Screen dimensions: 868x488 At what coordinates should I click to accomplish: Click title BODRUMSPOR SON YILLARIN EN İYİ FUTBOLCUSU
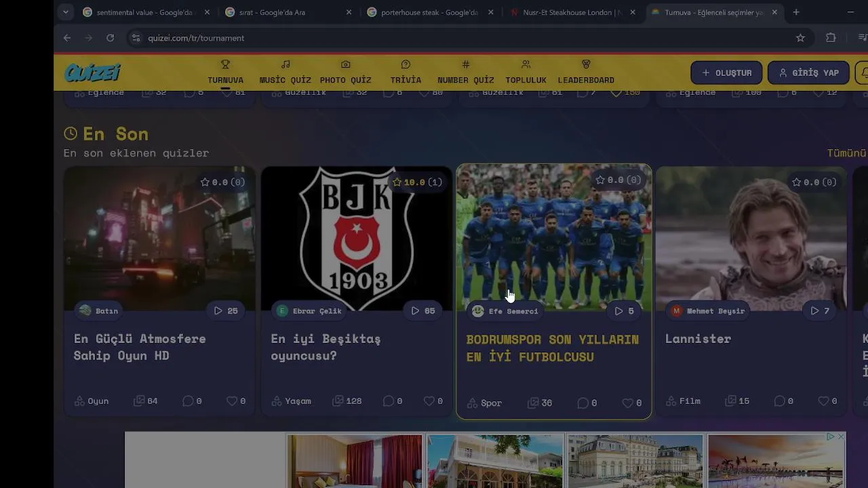coord(553,348)
